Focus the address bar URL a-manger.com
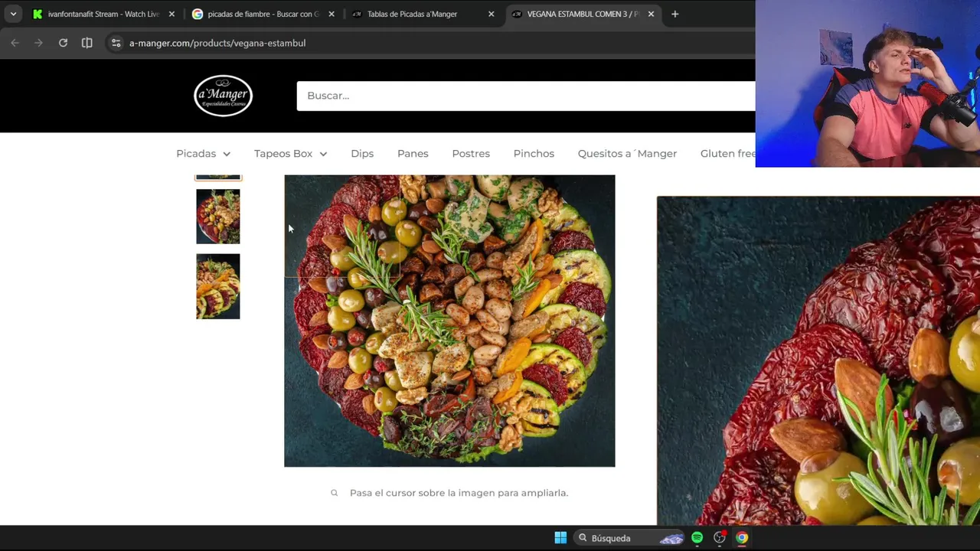Screen dimensions: 980x551 pyautogui.click(x=217, y=43)
